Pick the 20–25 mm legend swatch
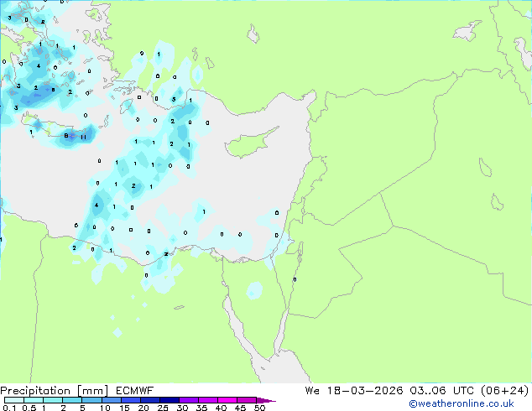The width and height of the screenshot is (532, 411). 150,400
